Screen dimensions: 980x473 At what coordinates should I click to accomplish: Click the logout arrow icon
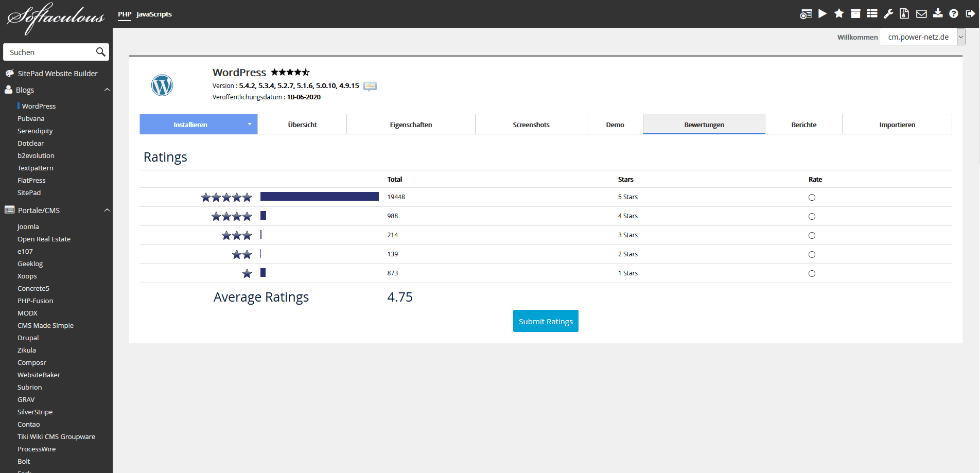pyautogui.click(x=970, y=14)
